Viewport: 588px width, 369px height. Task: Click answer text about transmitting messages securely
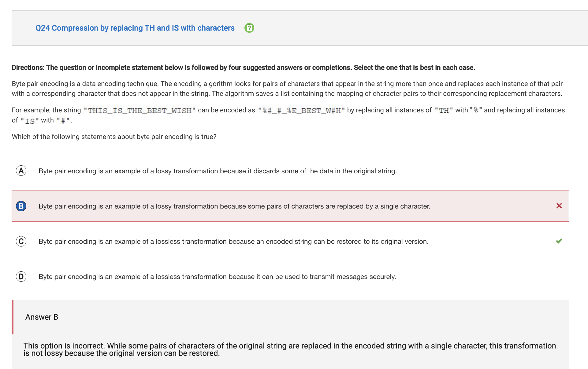(x=217, y=277)
